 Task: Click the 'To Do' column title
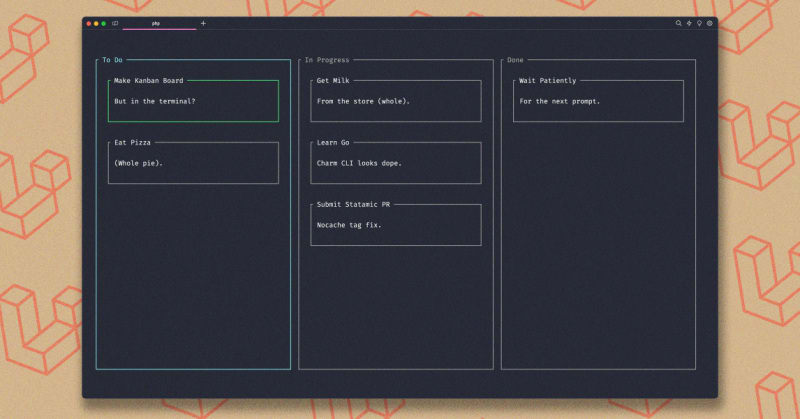point(112,60)
